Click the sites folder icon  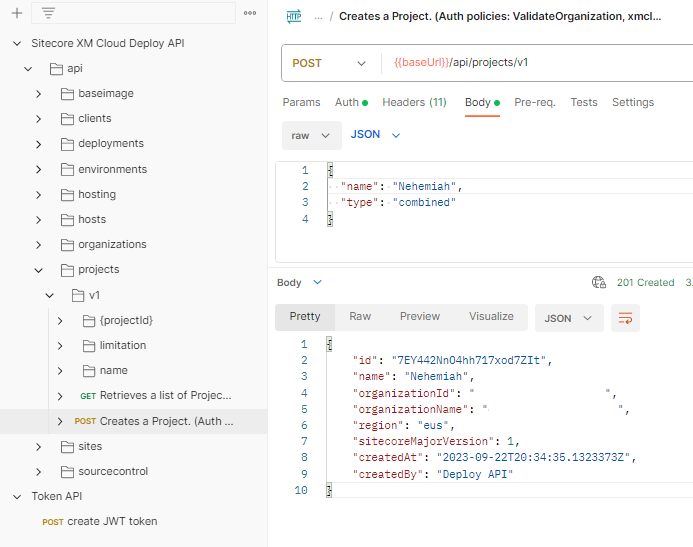(67, 447)
